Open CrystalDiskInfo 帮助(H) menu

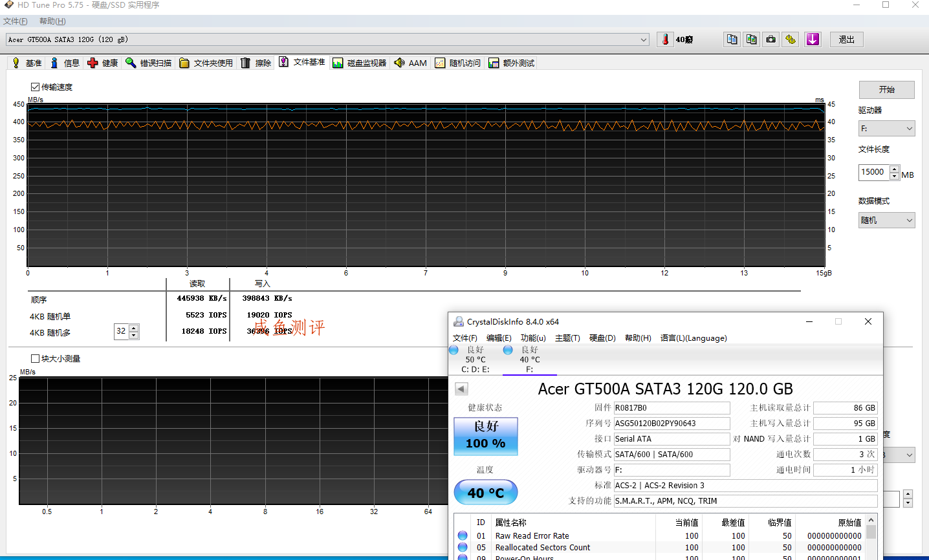638,338
